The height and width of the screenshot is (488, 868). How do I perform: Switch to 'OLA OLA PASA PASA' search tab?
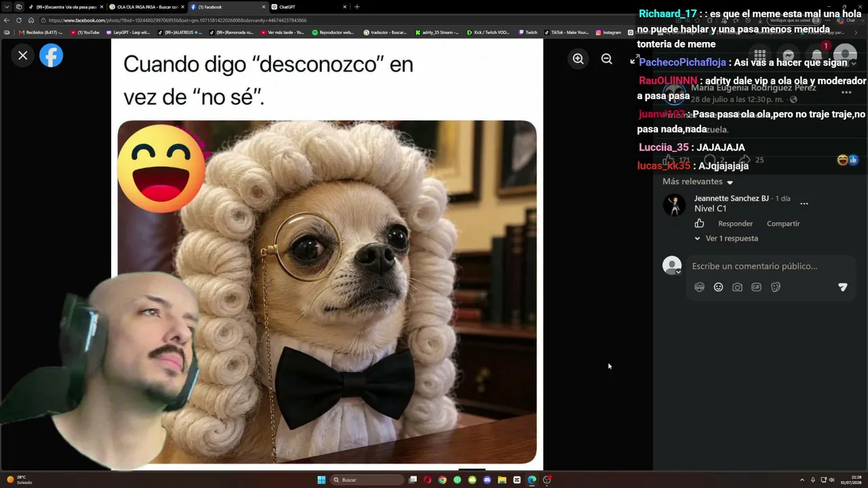pyautogui.click(x=146, y=7)
